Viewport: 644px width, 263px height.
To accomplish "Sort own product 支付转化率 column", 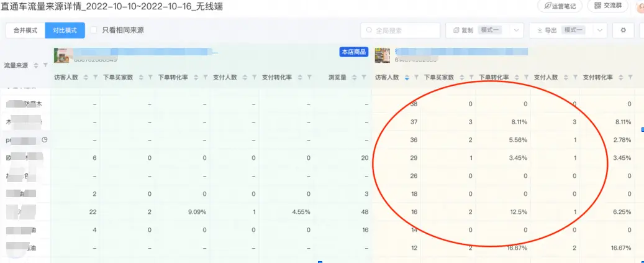I will [300, 77].
